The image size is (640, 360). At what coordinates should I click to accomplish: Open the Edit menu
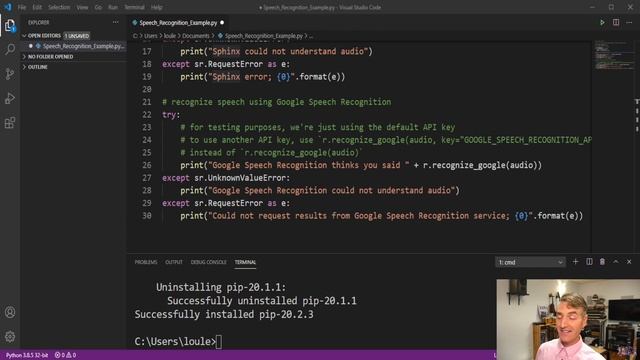point(37,7)
